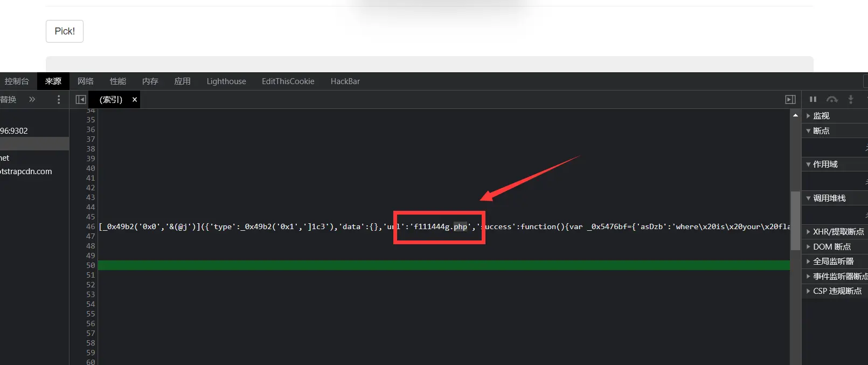Collapse the 调用堆栈 (Call Stack) section
868x365 pixels.
coord(829,198)
